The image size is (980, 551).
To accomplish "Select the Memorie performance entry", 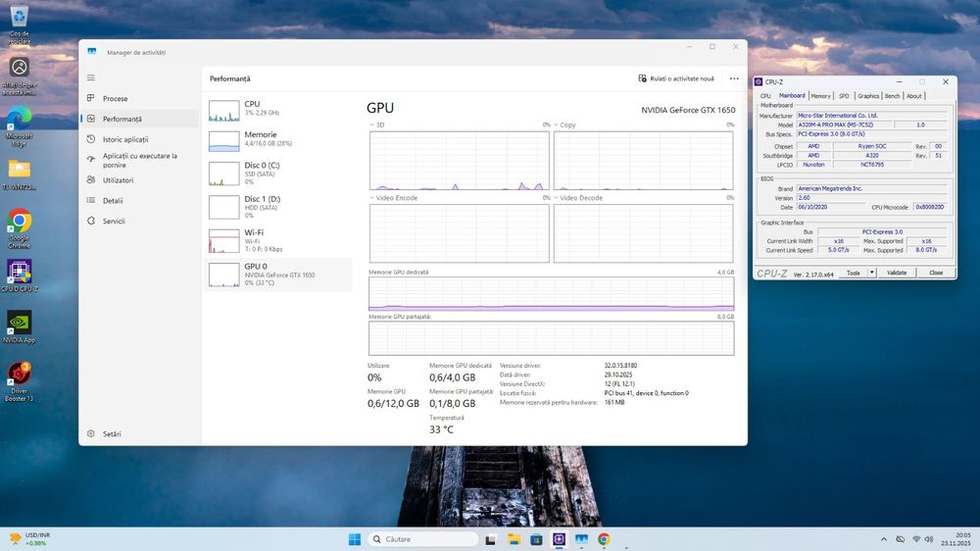I will pyautogui.click(x=278, y=140).
